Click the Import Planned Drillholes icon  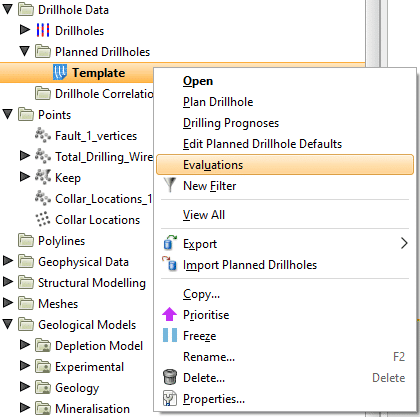click(x=170, y=264)
